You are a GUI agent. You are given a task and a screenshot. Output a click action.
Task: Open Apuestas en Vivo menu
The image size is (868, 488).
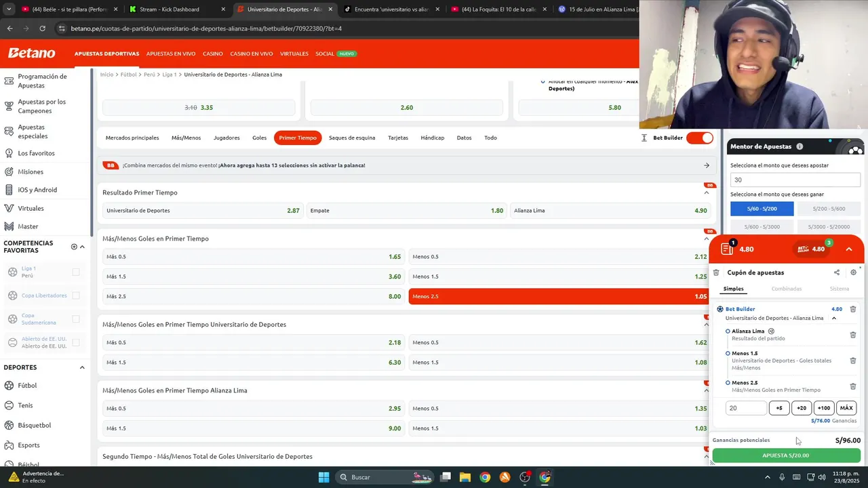point(170,54)
